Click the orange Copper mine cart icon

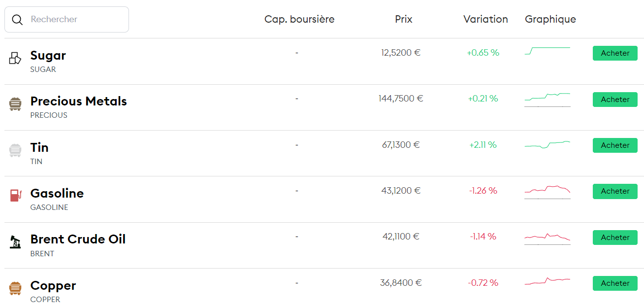[x=15, y=288]
